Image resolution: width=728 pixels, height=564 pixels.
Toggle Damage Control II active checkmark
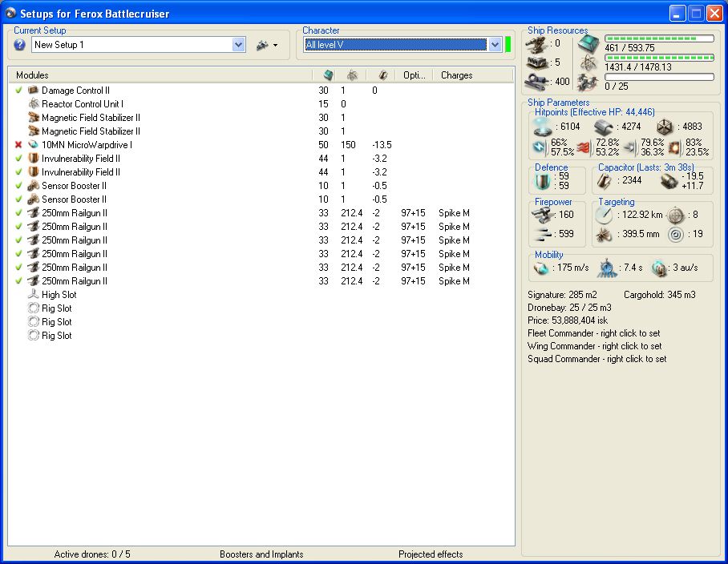18,90
